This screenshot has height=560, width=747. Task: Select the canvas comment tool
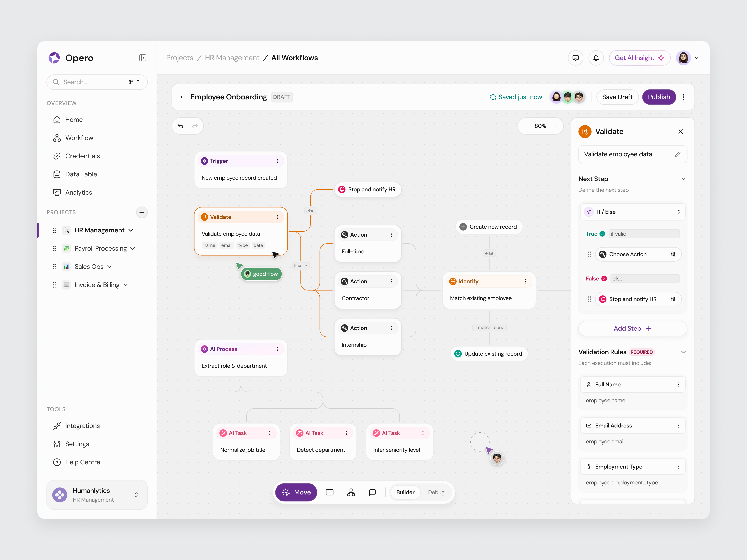[372, 492]
